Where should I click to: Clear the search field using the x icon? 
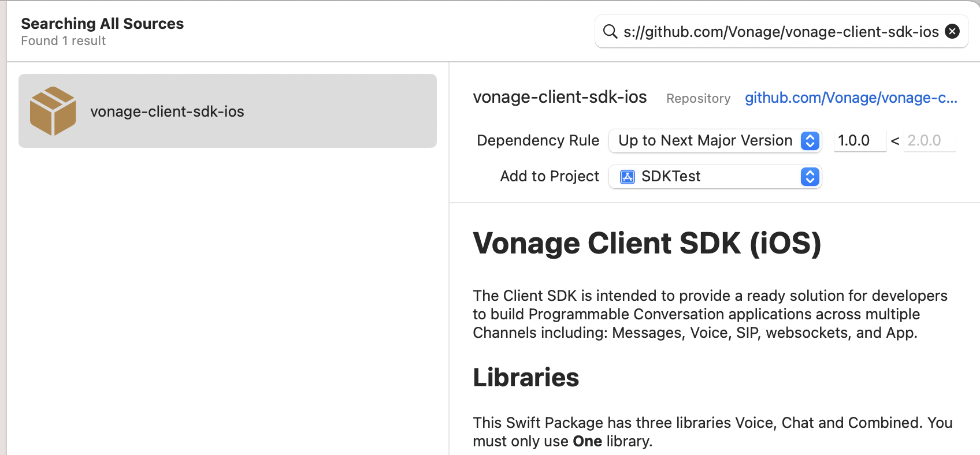pyautogui.click(x=952, y=31)
